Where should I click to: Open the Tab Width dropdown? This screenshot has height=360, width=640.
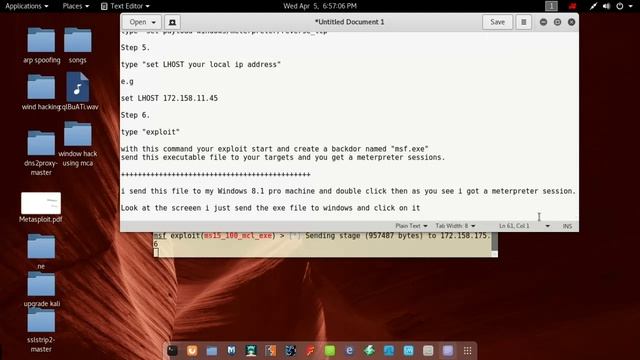[455, 226]
